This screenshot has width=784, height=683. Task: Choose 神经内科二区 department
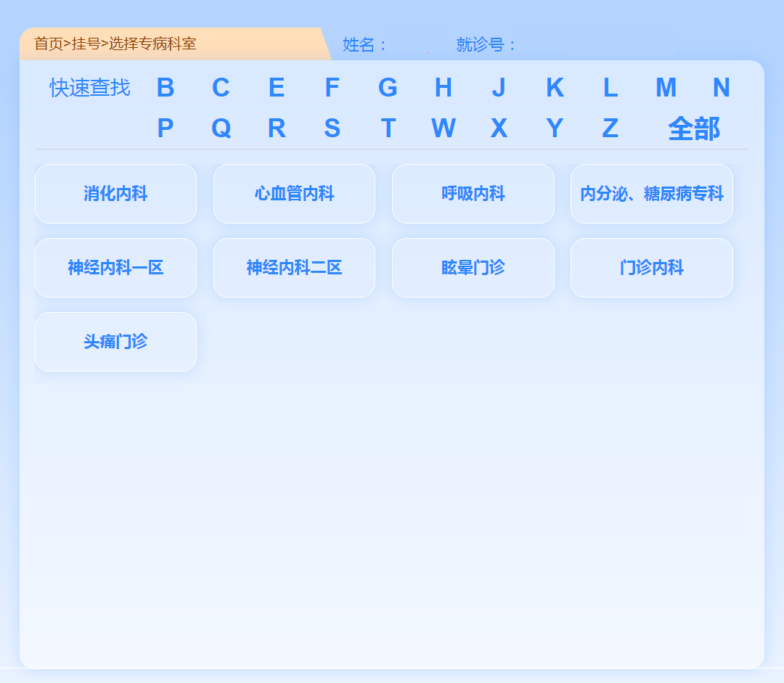click(x=294, y=268)
